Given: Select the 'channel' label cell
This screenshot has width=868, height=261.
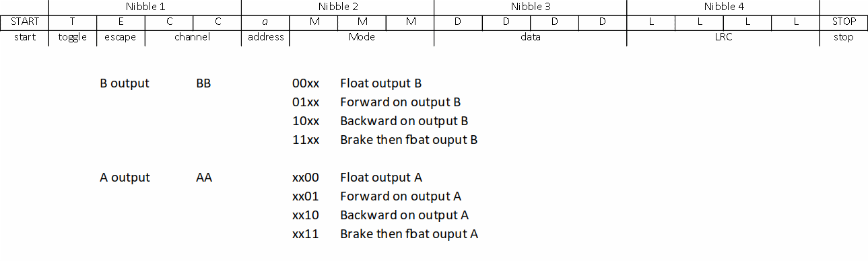Looking at the screenshot, I should pos(193,38).
